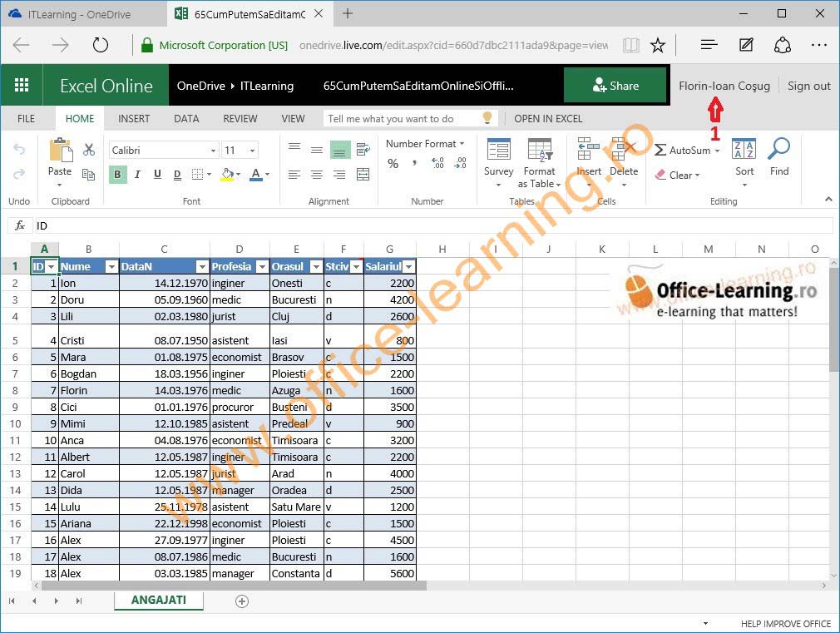Select the highlighted Bottom Align icon
The width and height of the screenshot is (840, 633).
click(339, 150)
